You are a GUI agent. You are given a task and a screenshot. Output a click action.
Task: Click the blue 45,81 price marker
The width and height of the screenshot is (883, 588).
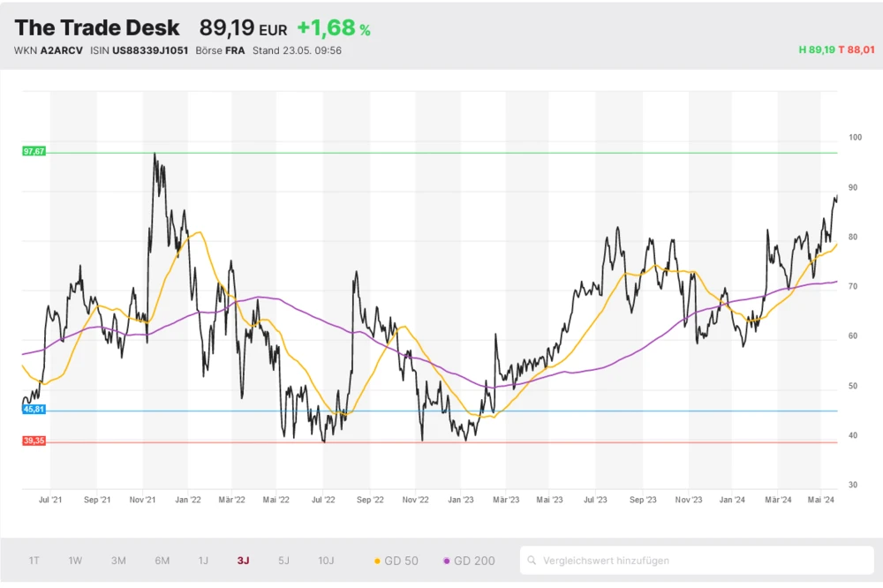coord(34,410)
